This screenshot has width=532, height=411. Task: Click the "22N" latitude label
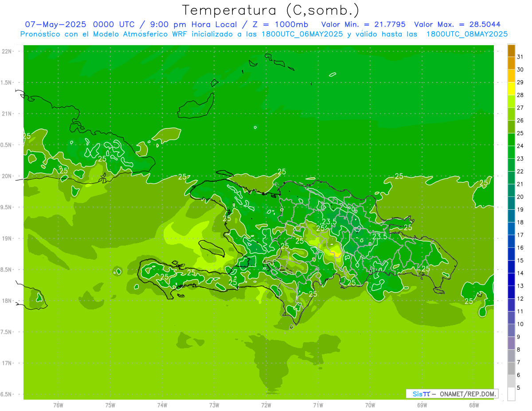click(7, 51)
